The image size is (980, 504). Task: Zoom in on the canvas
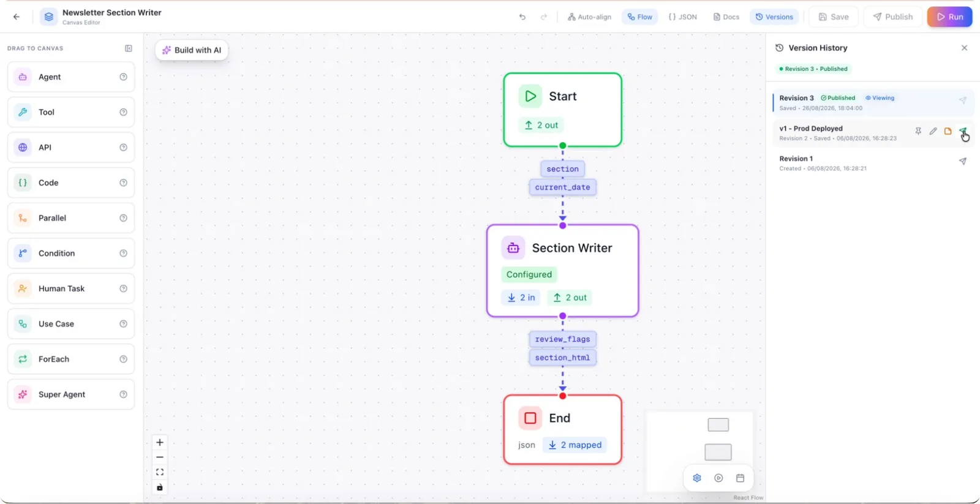pyautogui.click(x=160, y=442)
